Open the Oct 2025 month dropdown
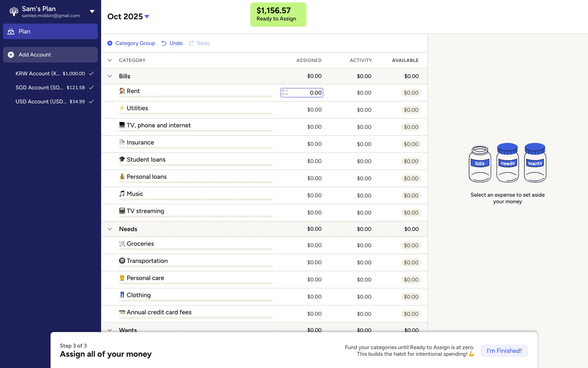Viewport: 588px width, 368px height. pyautogui.click(x=147, y=17)
